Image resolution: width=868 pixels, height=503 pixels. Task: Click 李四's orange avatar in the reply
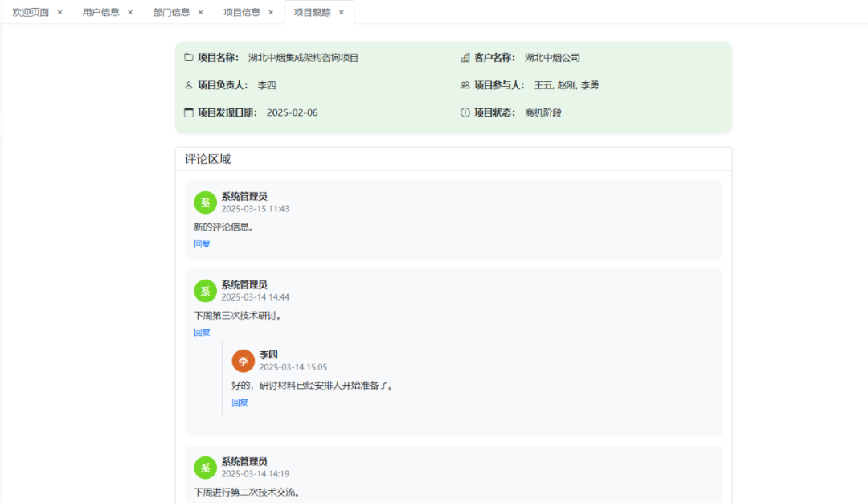click(x=244, y=361)
